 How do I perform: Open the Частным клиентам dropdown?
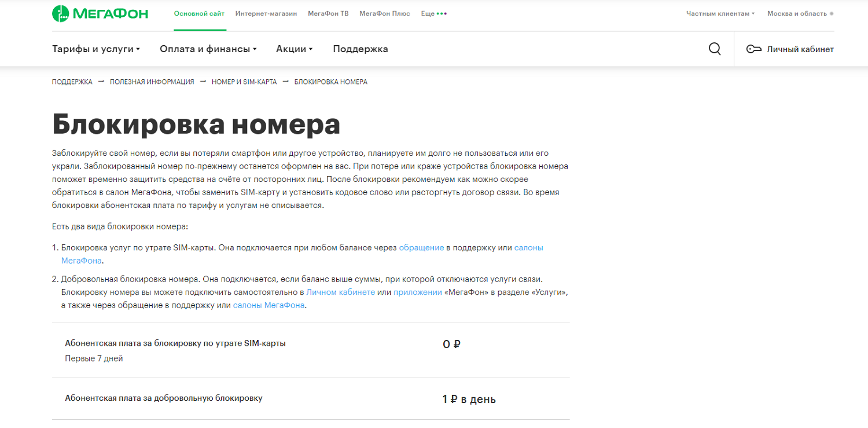[720, 13]
